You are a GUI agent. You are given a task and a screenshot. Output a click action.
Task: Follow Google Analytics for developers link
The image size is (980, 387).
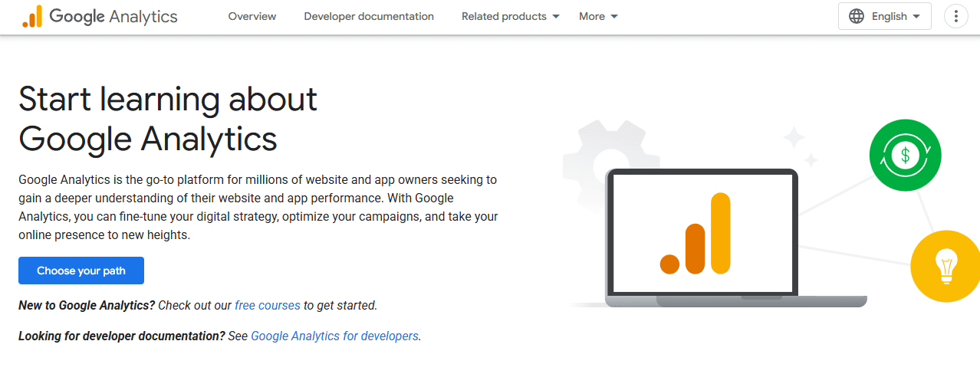[x=335, y=336]
